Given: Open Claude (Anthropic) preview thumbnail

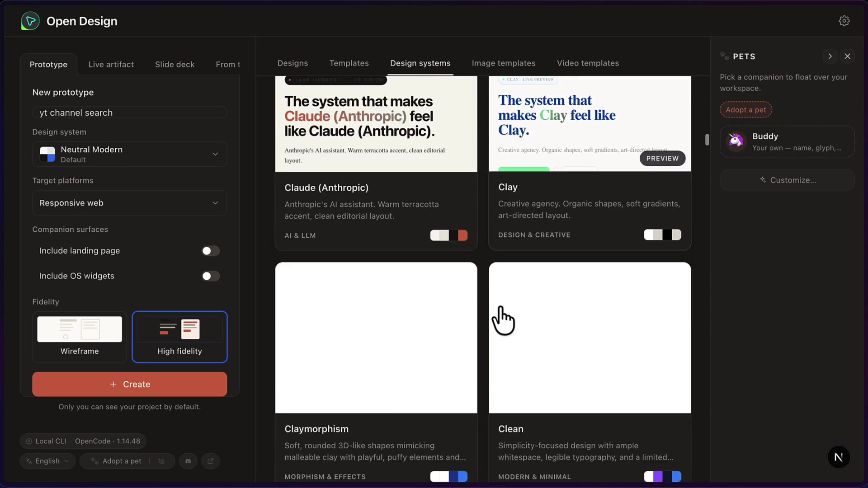Looking at the screenshot, I should point(376,124).
